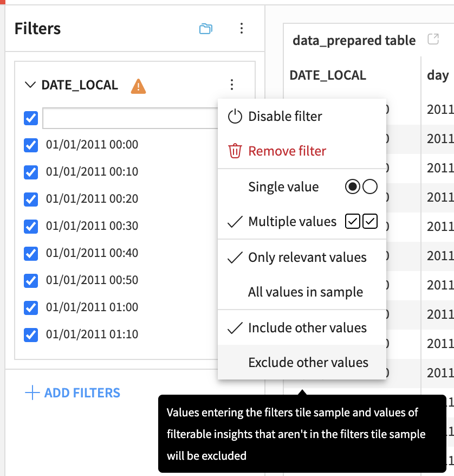Click the DATE_LOCAL filter name label
This screenshot has height=476, width=454.
80,85
